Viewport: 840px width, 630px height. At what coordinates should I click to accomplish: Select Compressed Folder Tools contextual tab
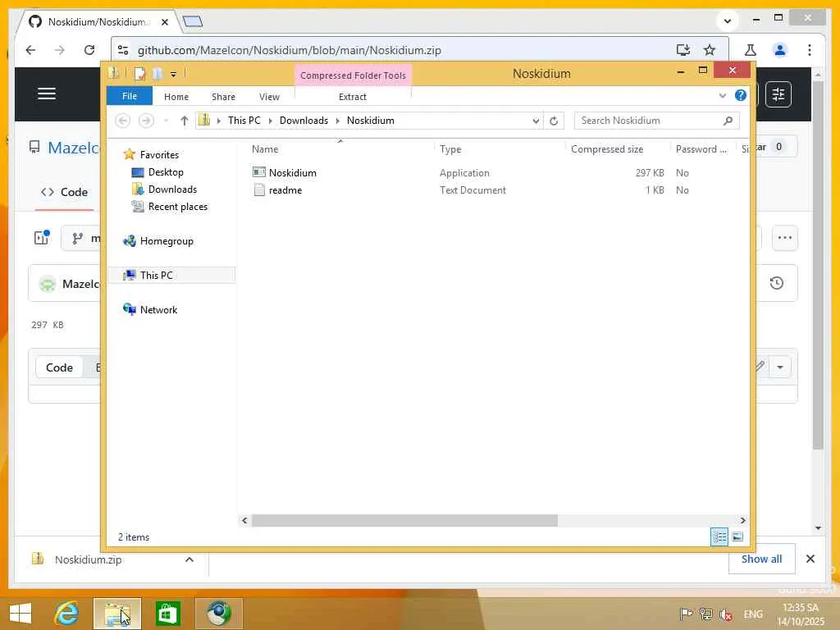pos(353,75)
